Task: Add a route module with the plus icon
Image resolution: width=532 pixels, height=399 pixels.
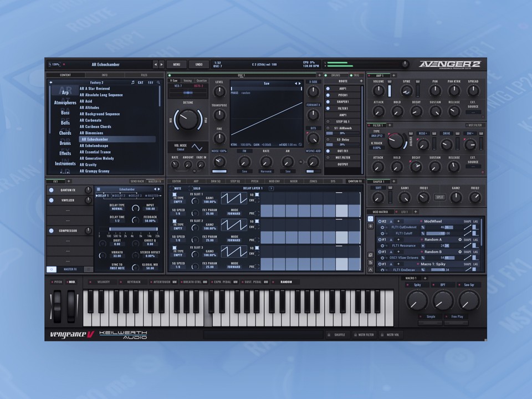Action: pos(361,81)
